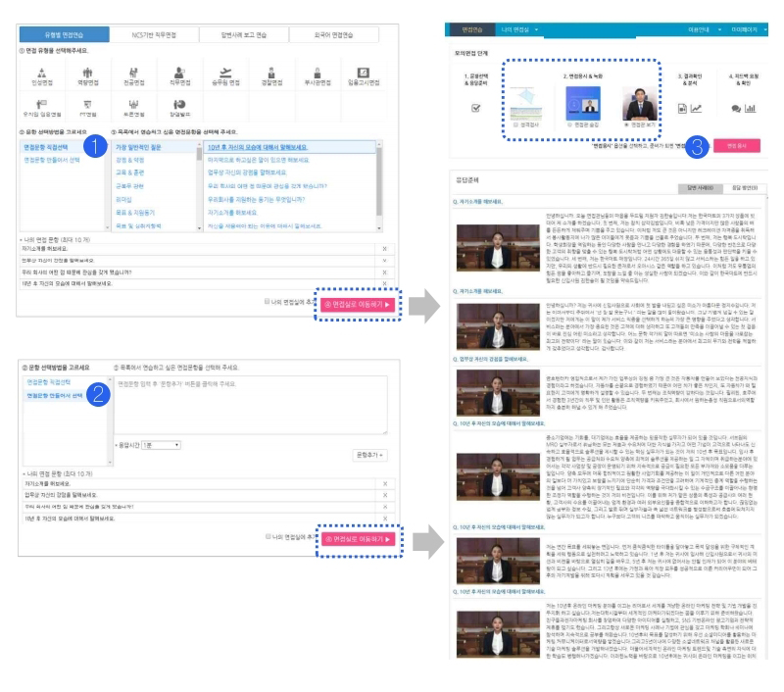Select 면접문항 직접선택 in the upper panel
Viewport: 784px width, 692px height.
(45, 147)
